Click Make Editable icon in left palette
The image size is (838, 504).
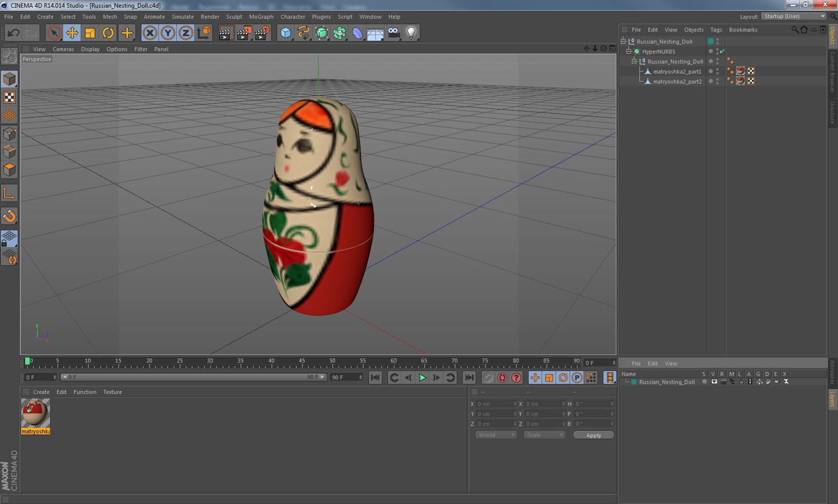9,56
